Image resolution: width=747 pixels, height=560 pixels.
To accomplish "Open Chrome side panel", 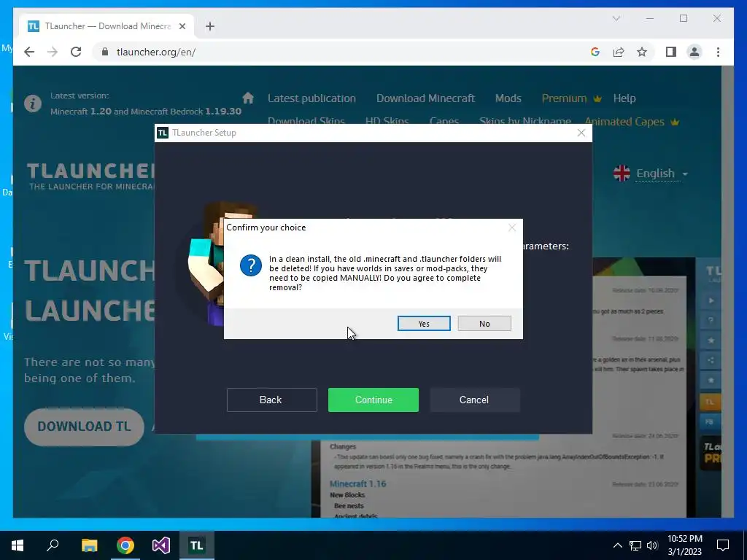I will pos(671,52).
